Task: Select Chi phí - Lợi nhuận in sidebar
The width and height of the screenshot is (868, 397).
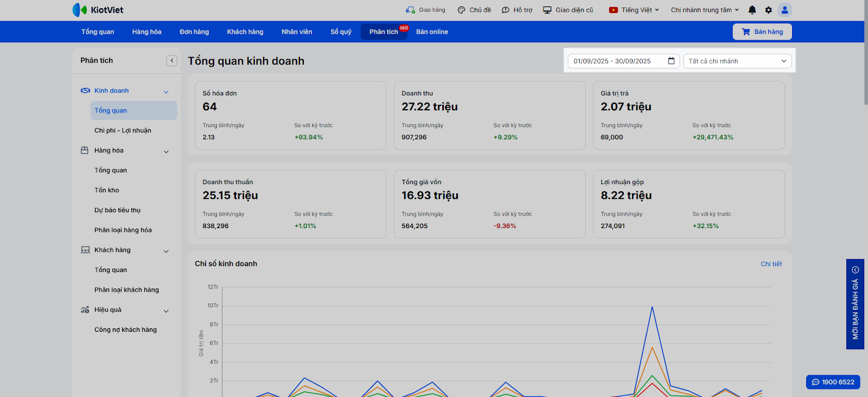Action: tap(123, 130)
